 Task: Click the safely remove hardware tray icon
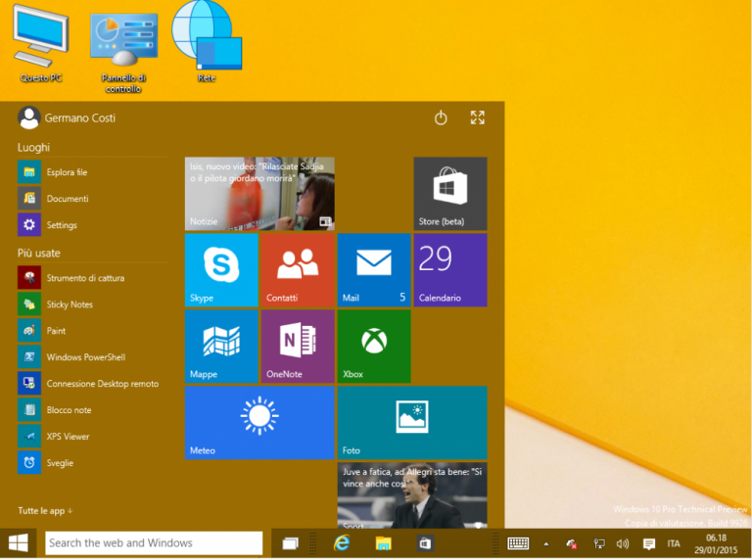[571, 543]
